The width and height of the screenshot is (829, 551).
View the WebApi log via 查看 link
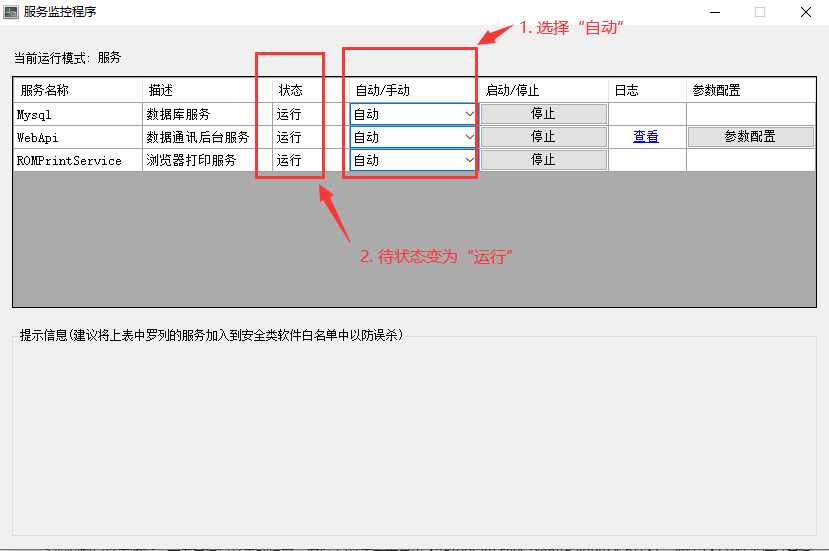point(646,137)
